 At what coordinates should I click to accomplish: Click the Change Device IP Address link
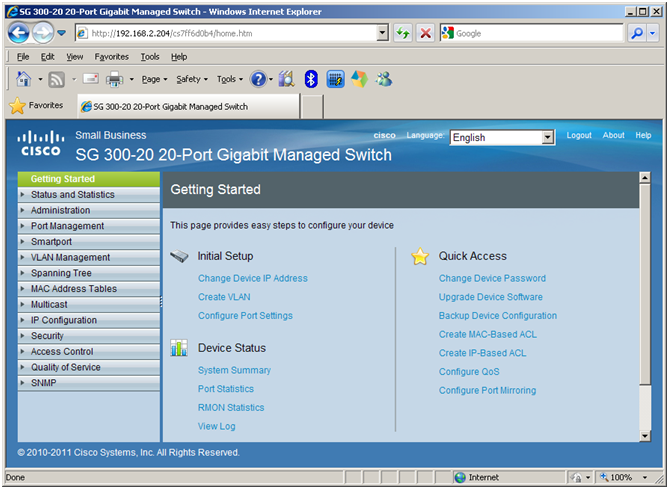253,279
